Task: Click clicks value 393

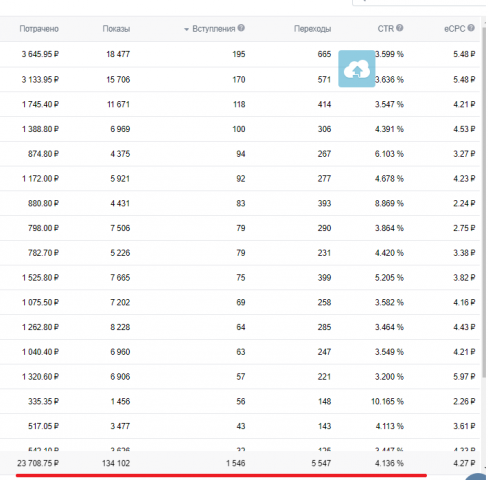Action: point(324,203)
